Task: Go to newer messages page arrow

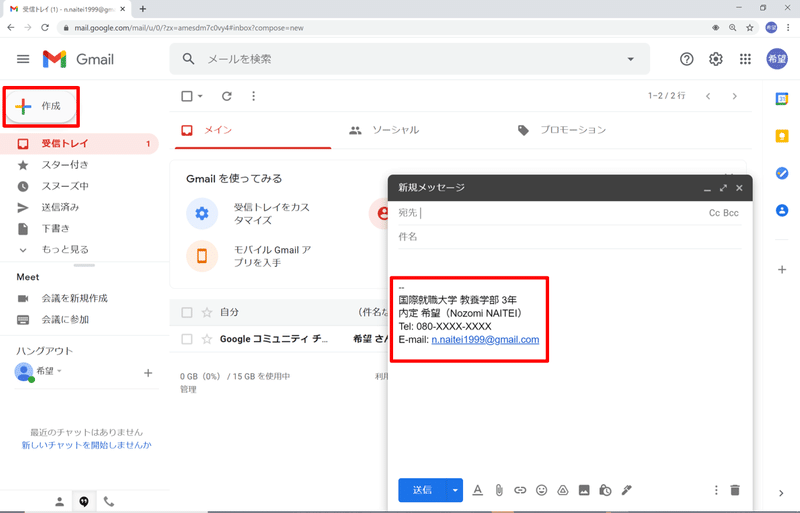Action: (708, 96)
